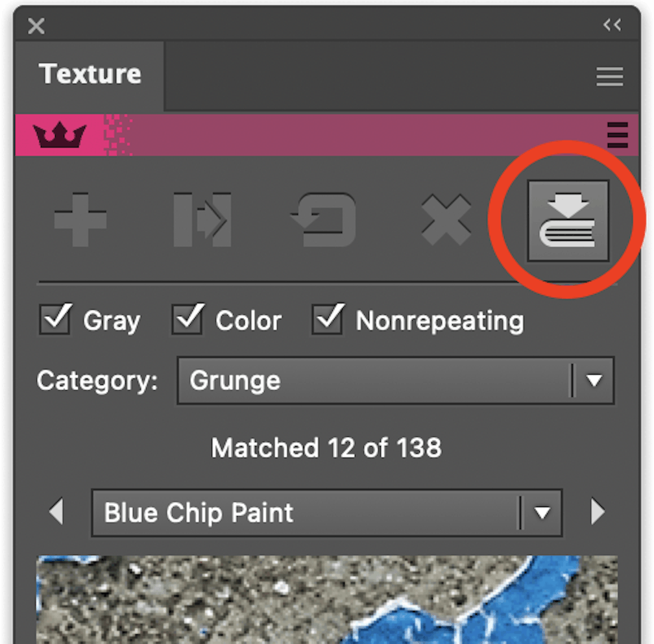Viewport: 654px width, 644px height.
Task: Collapse the panel with the double-chevron arrows
Action: click(612, 25)
